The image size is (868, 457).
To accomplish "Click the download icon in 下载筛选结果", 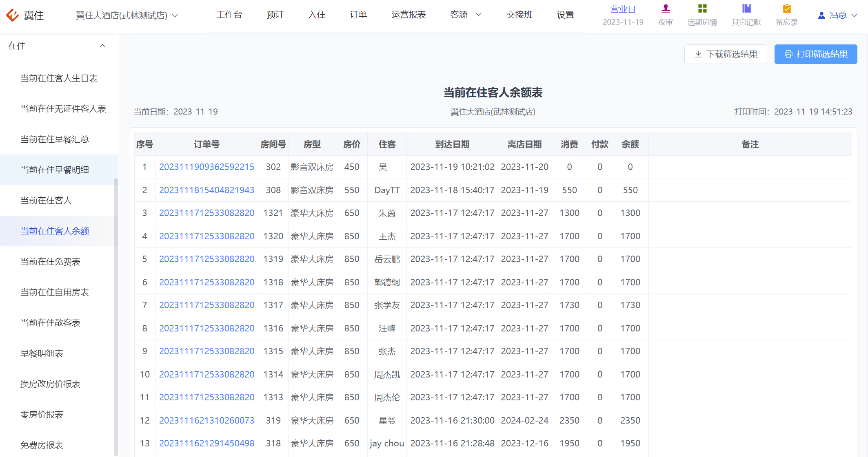I will (x=698, y=54).
